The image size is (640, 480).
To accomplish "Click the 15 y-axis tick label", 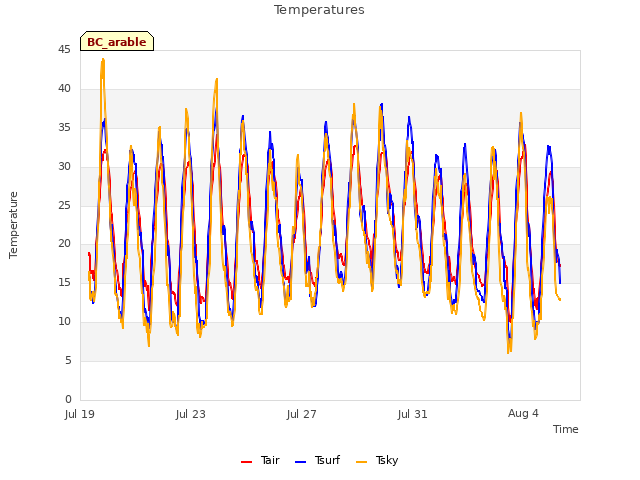I will click(x=64, y=282).
